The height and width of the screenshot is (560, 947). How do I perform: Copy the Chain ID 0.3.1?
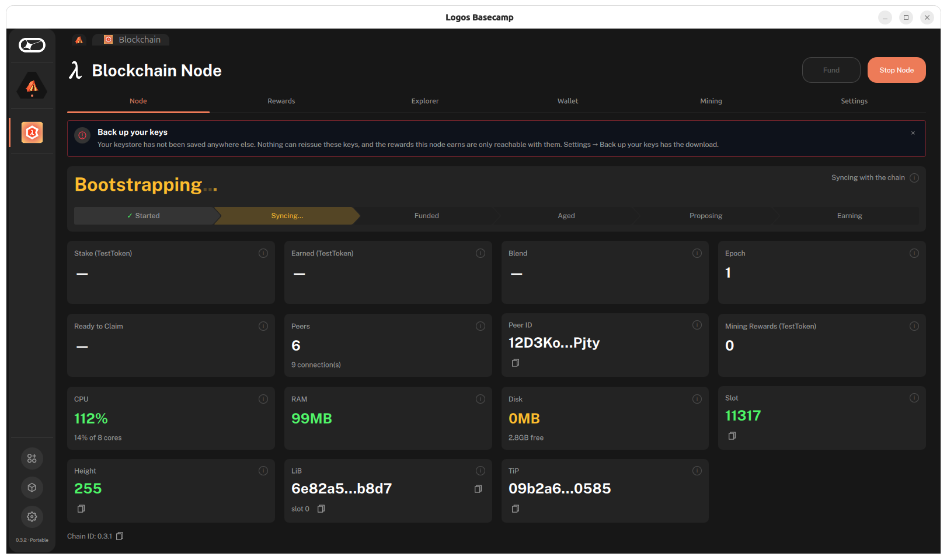[x=120, y=536]
